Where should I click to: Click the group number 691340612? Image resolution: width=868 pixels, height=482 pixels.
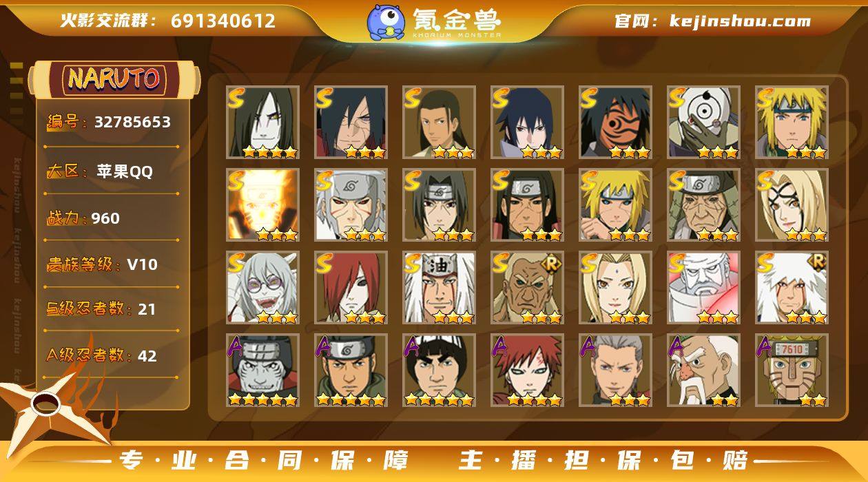point(223,21)
